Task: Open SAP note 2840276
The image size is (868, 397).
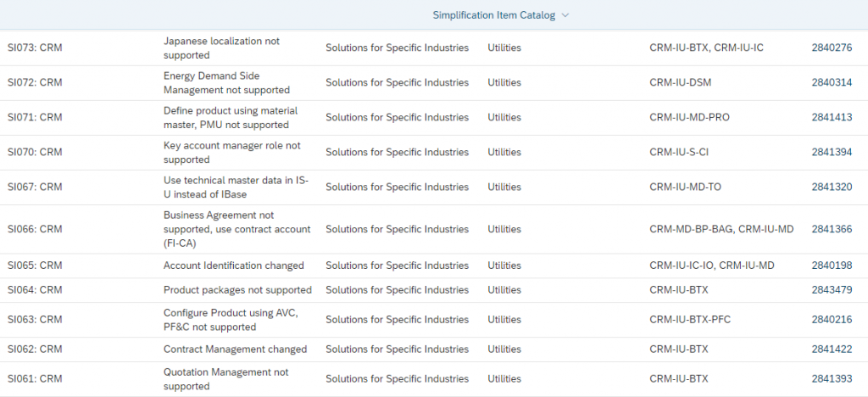Action: 832,48
